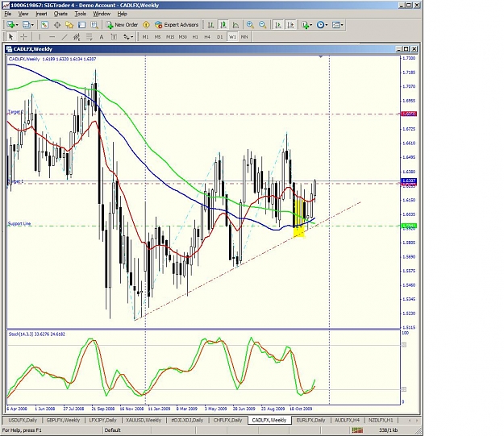The width and height of the screenshot is (504, 436).
Task: Expand the profiles dropdown arrow
Action: click(33, 25)
